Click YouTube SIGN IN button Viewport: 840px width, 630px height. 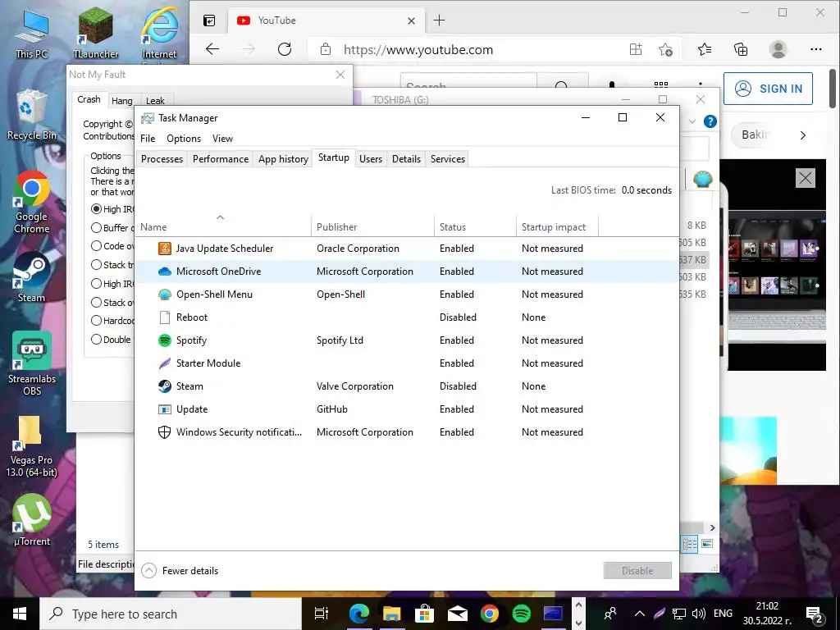(x=768, y=89)
